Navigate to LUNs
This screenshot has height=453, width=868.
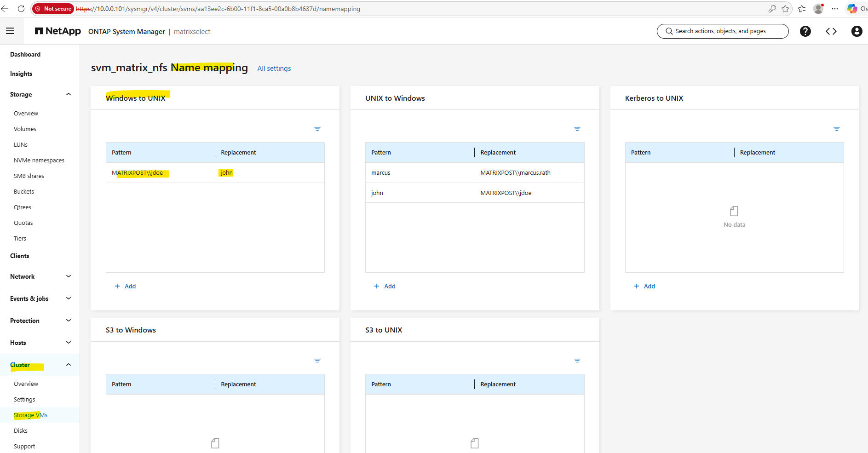pos(21,145)
